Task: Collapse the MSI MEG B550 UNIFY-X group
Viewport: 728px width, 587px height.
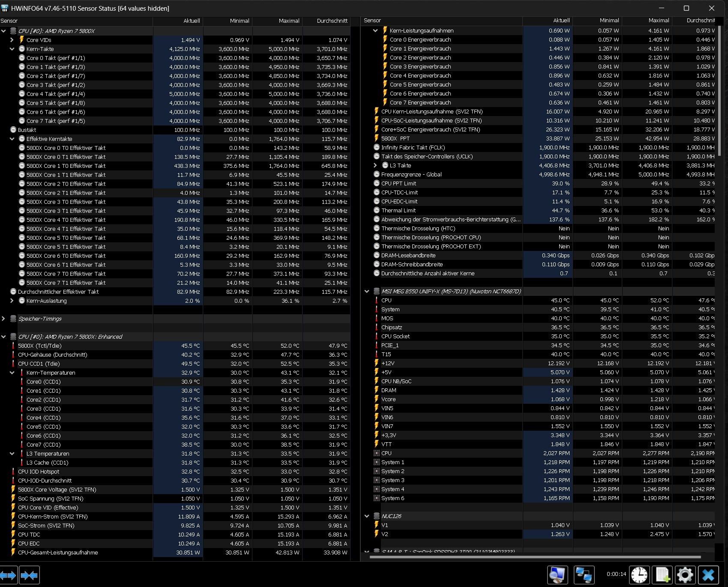Action: [x=367, y=291]
